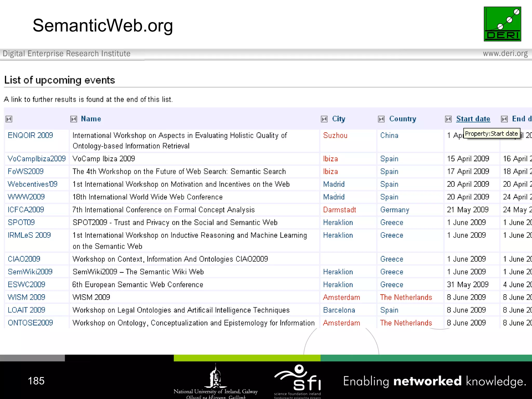Open the China country link
The image size is (532, 399).
pyautogui.click(x=389, y=135)
